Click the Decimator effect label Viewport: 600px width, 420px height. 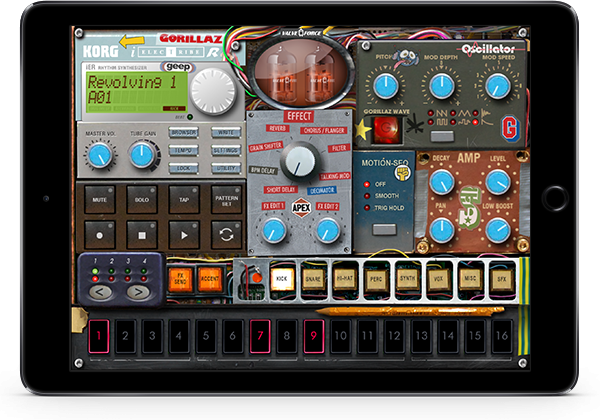click(322, 190)
